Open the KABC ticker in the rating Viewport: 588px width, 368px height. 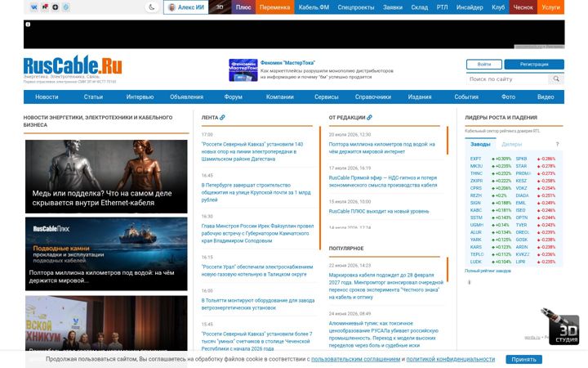[476, 210]
